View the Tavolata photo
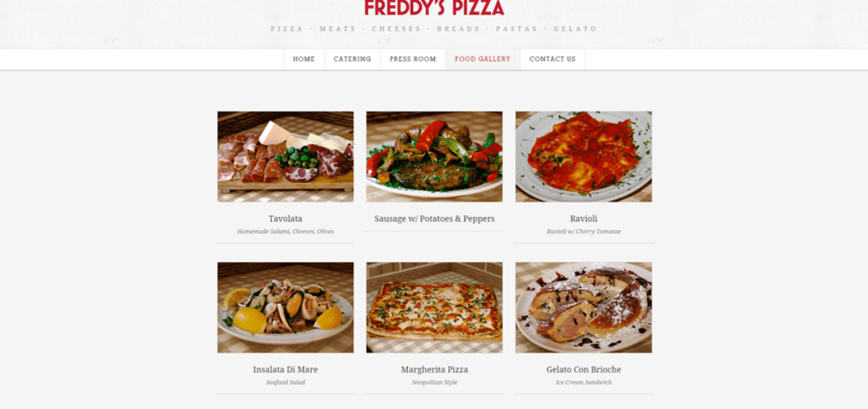868x409 pixels. [x=286, y=156]
